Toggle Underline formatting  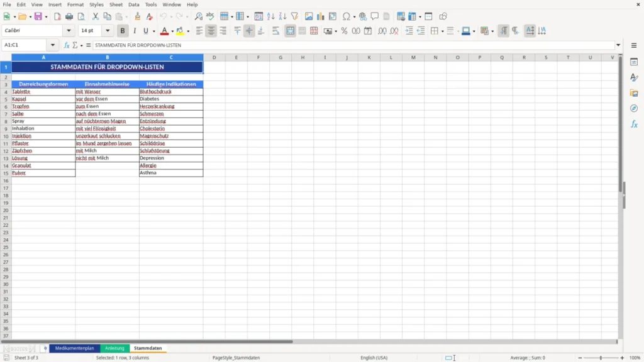pos(145,31)
